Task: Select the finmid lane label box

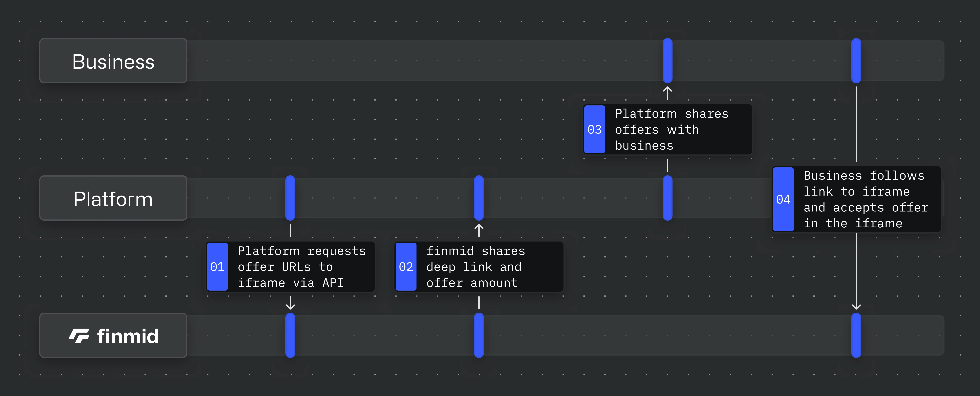Action: (113, 335)
